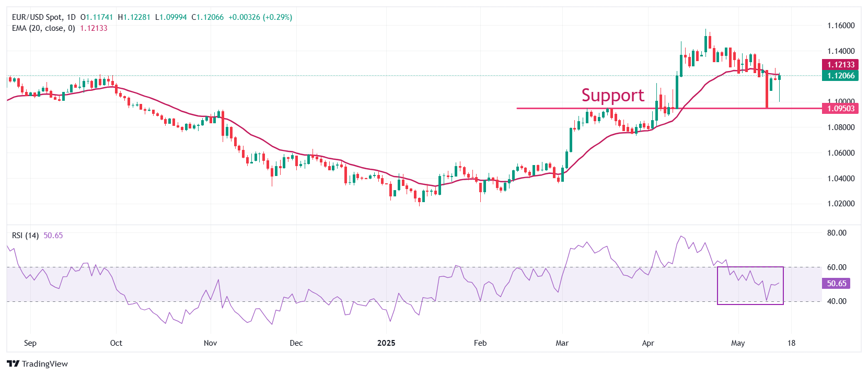Click the Nov label on the time axis
Viewport: 868px width, 375px height.
pyautogui.click(x=210, y=343)
